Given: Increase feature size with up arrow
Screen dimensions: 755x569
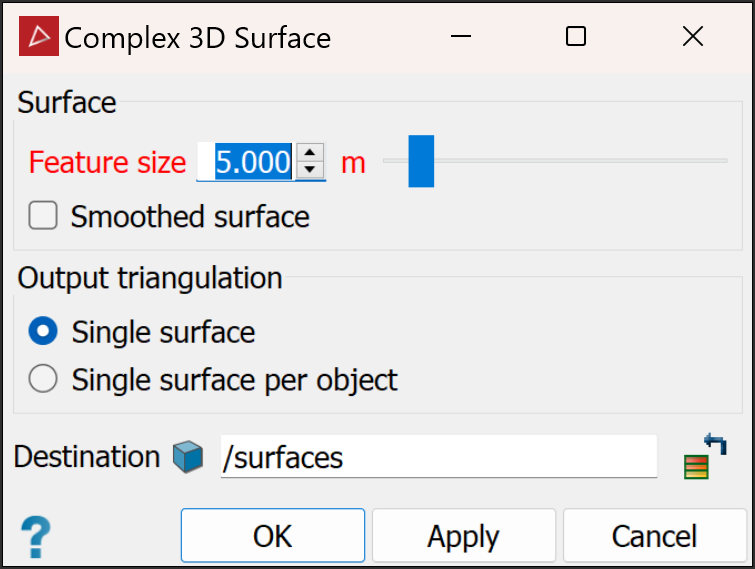Looking at the screenshot, I should 311,153.
